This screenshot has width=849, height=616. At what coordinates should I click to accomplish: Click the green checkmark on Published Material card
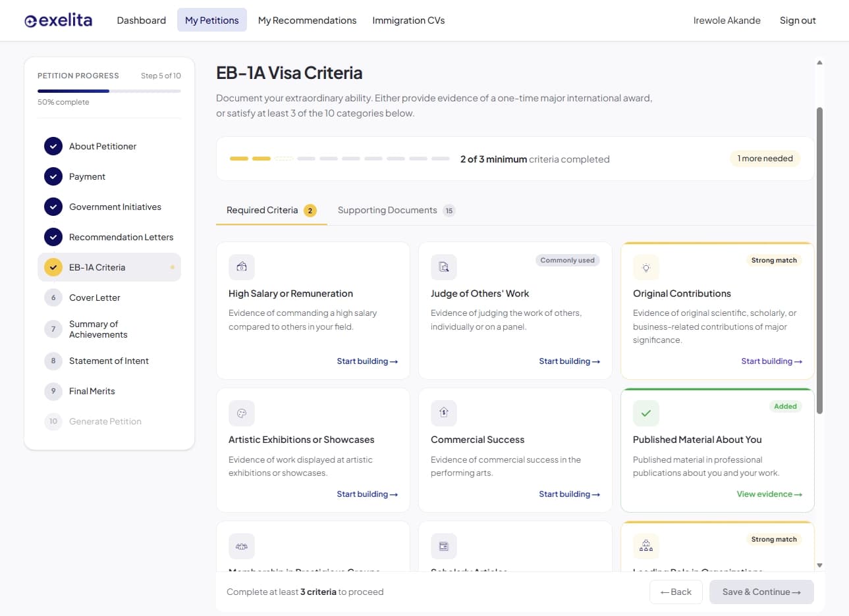(645, 413)
